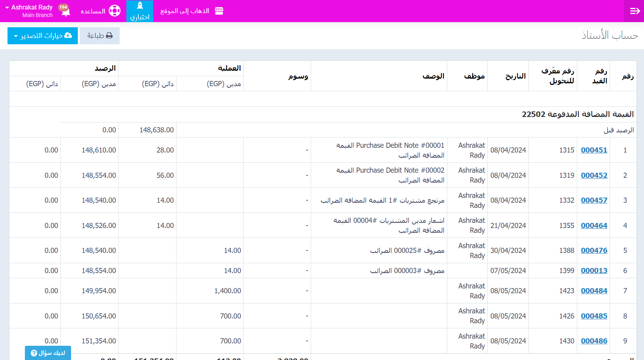Open journal entry 000013
Viewport: 644px width, 360px height.
click(x=594, y=271)
